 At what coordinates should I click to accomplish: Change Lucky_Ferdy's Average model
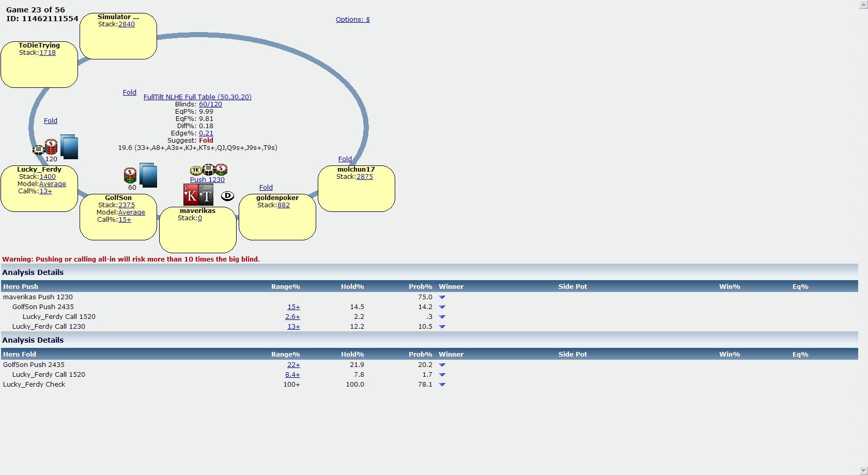(x=53, y=183)
